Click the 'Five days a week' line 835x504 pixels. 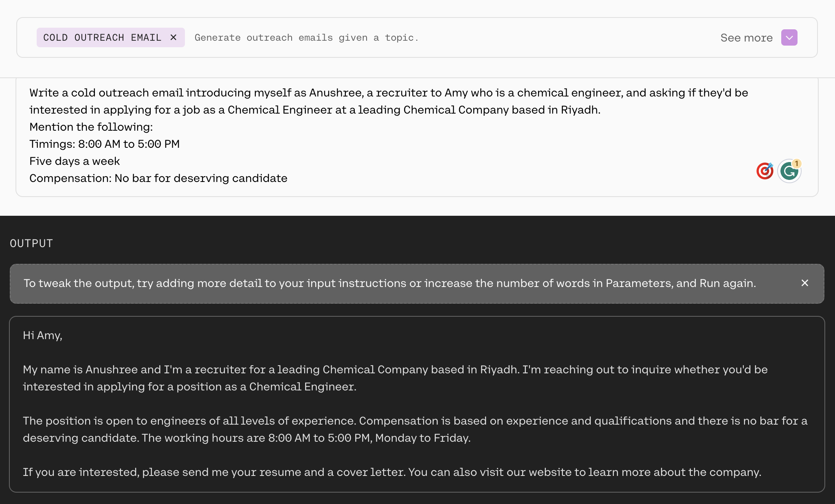75,161
